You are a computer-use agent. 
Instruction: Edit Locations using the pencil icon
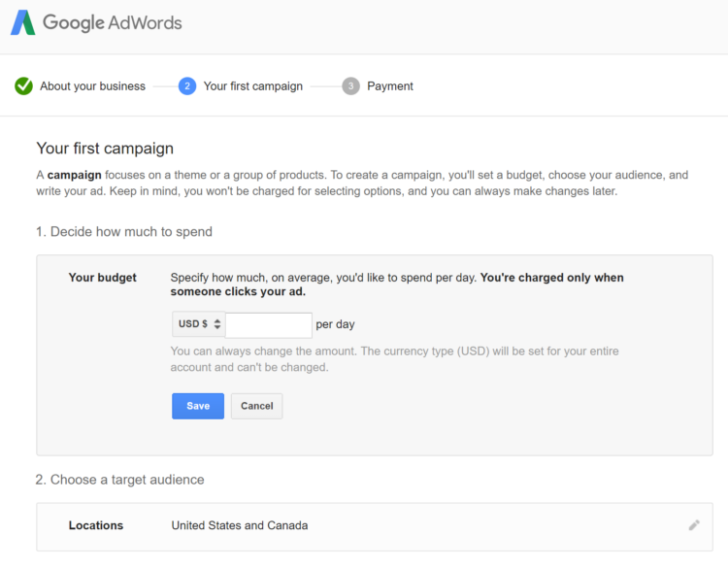694,525
